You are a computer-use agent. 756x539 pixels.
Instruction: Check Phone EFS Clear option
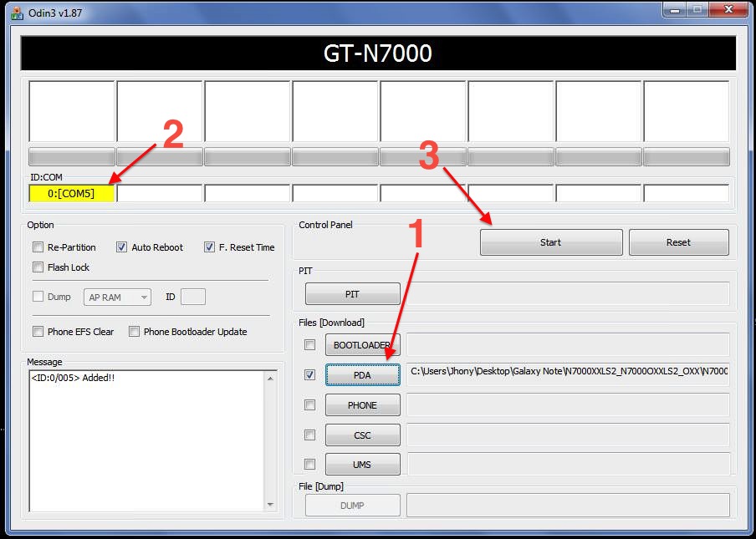coord(38,332)
